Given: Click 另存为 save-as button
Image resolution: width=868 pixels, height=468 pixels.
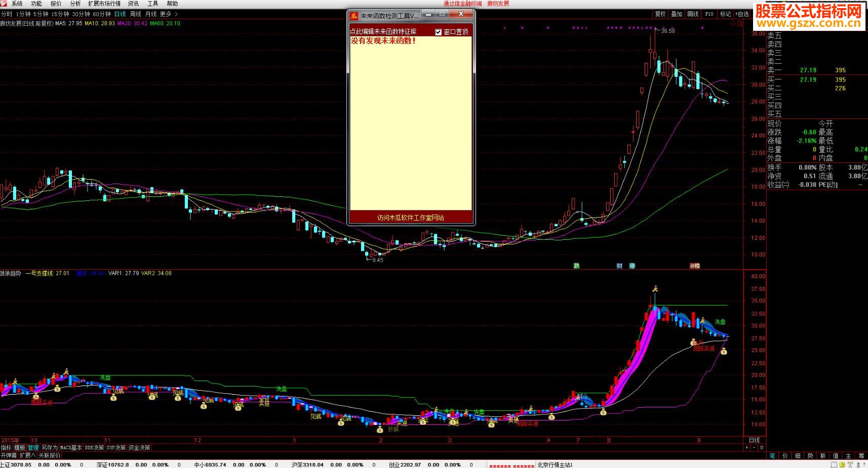Looking at the screenshot, I should (x=50, y=448).
